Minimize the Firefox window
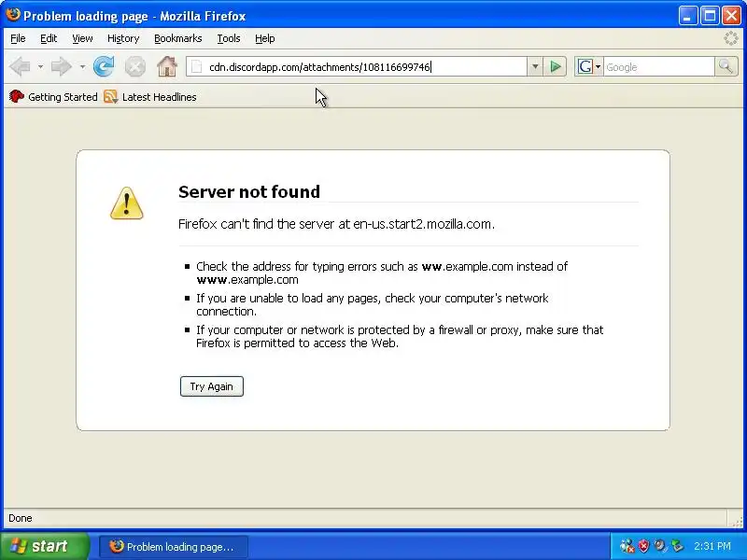 (687, 16)
